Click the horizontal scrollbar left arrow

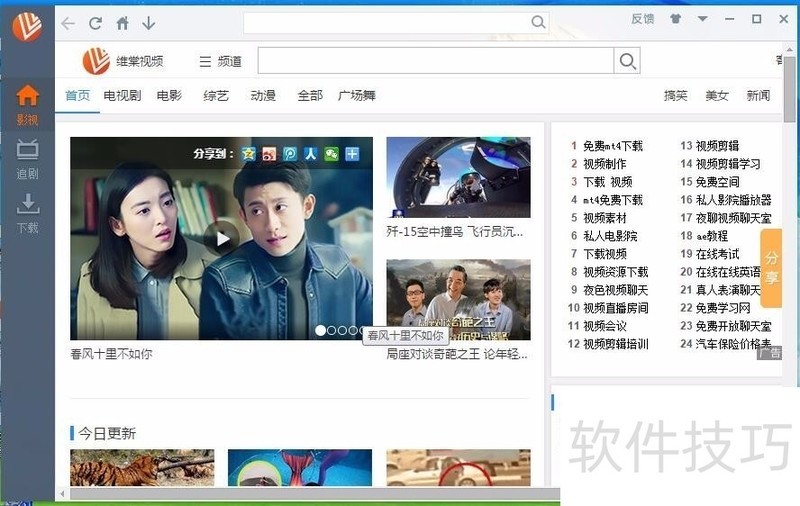tap(62, 494)
